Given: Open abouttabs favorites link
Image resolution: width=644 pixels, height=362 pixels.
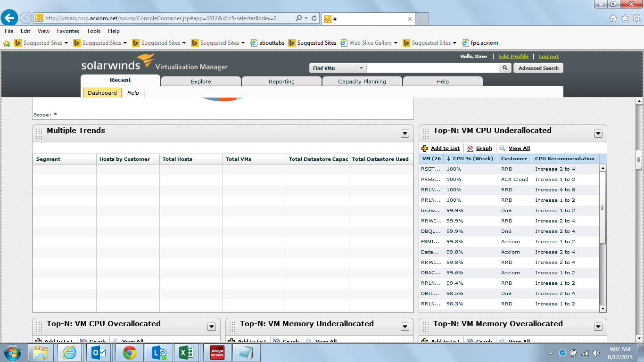Looking at the screenshot, I should [267, 43].
